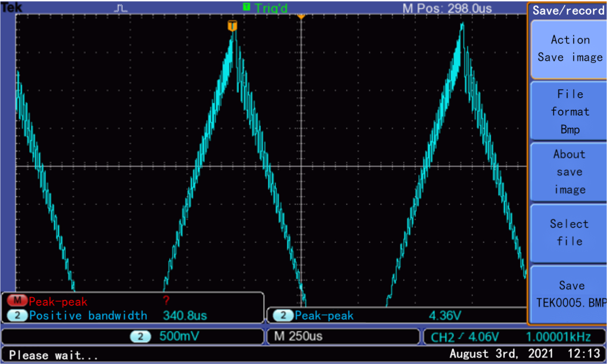Save to TEK0005.BMP

(x=569, y=293)
